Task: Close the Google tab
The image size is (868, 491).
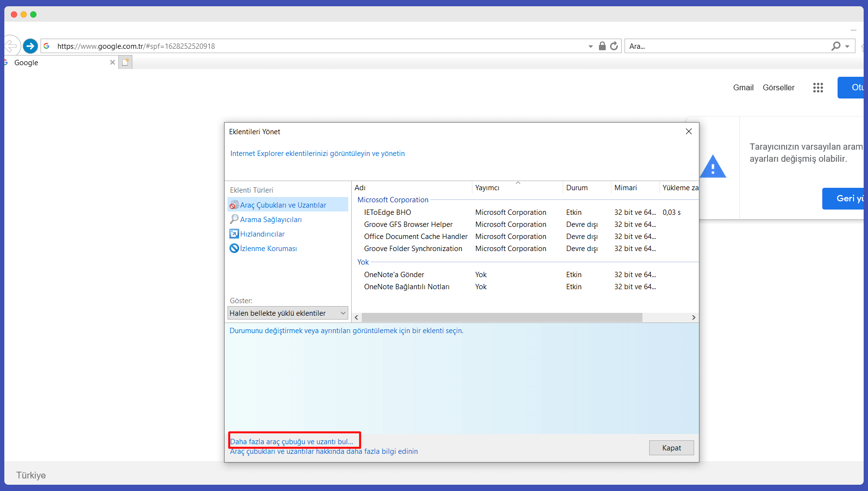Action: click(x=113, y=62)
